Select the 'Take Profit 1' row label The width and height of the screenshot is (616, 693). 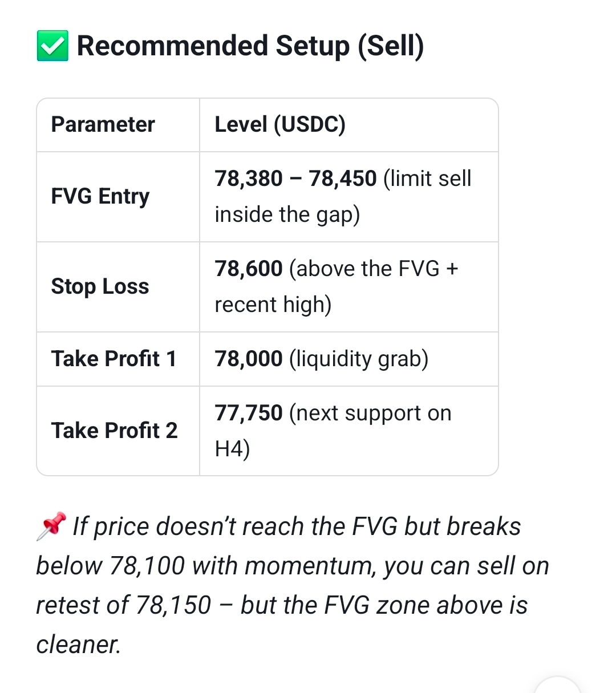coord(114,359)
